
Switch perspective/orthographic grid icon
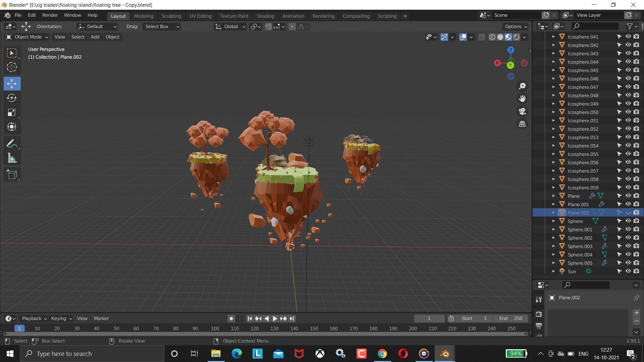[522, 124]
